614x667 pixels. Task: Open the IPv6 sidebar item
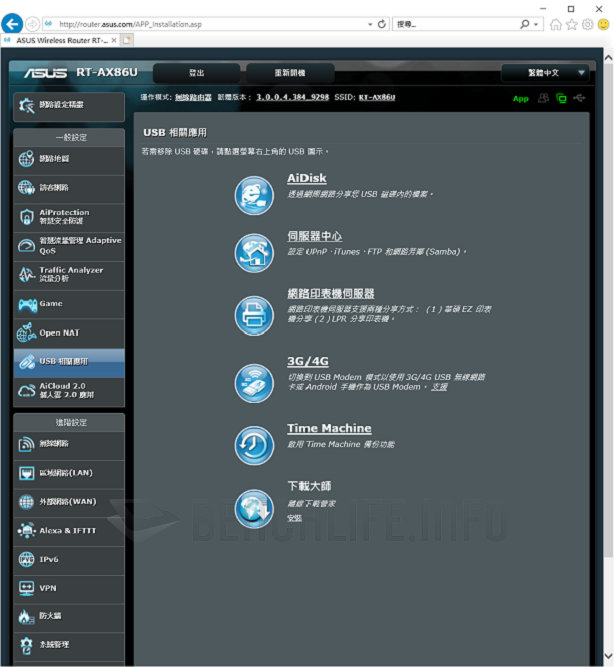(69, 560)
